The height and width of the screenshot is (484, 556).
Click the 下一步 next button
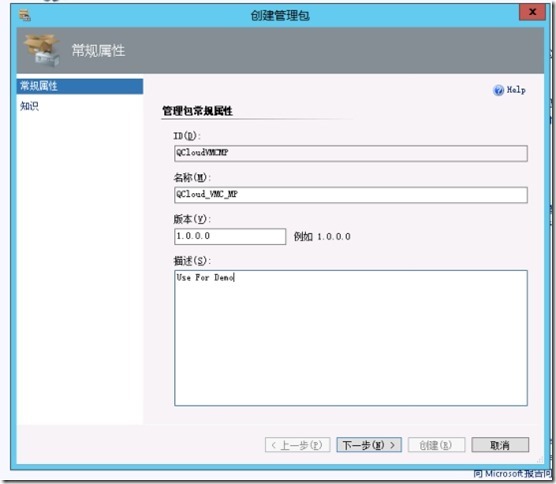pyautogui.click(x=369, y=445)
